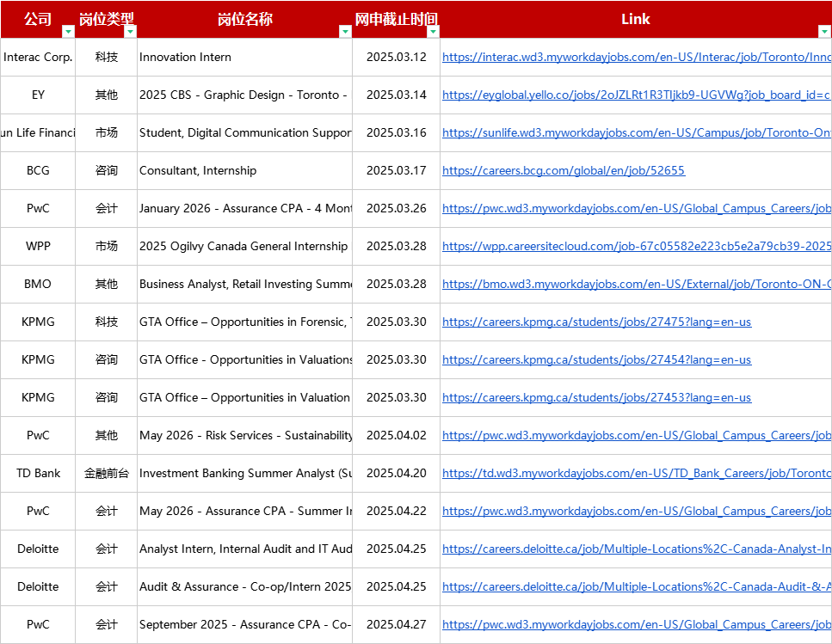Image resolution: width=832 pixels, height=644 pixels.
Task: Select the Student, Digital Communication Support cell
Action: 244,132
